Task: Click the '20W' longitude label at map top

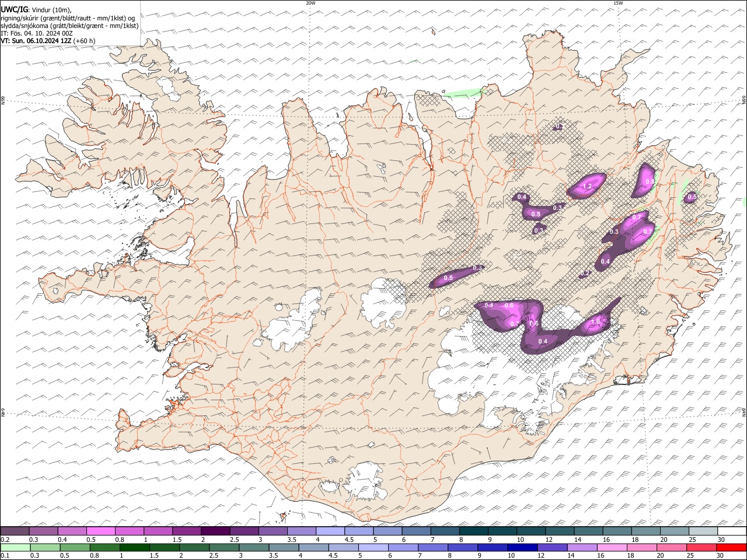Action: pyautogui.click(x=310, y=3)
